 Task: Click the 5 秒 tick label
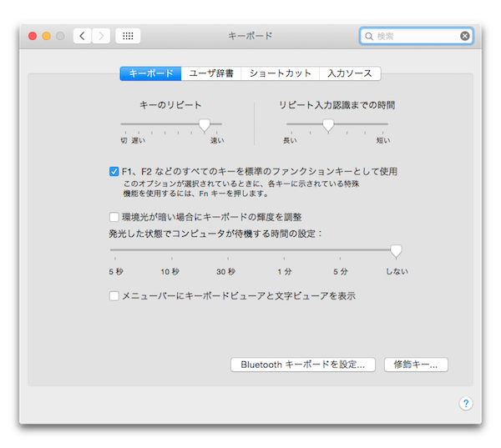116,272
